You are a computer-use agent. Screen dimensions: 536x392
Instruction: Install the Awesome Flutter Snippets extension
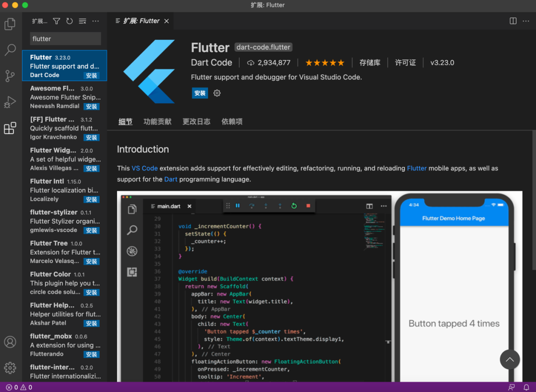[x=91, y=106]
